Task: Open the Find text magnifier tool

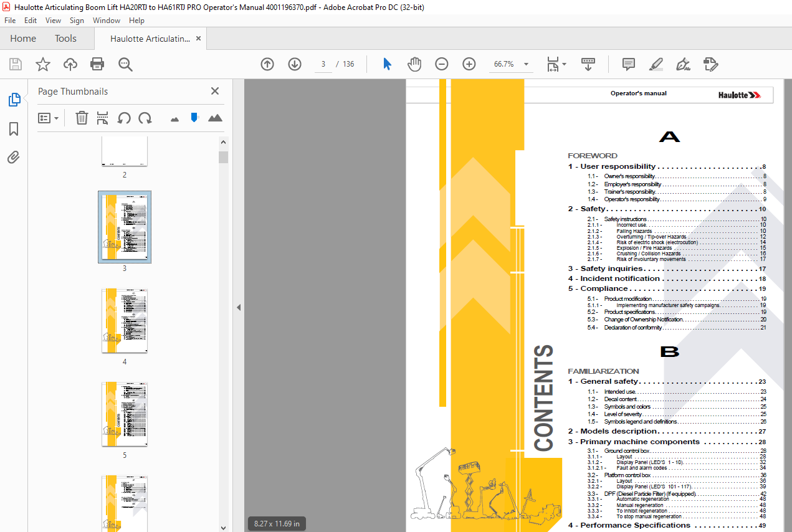Action: [x=126, y=64]
